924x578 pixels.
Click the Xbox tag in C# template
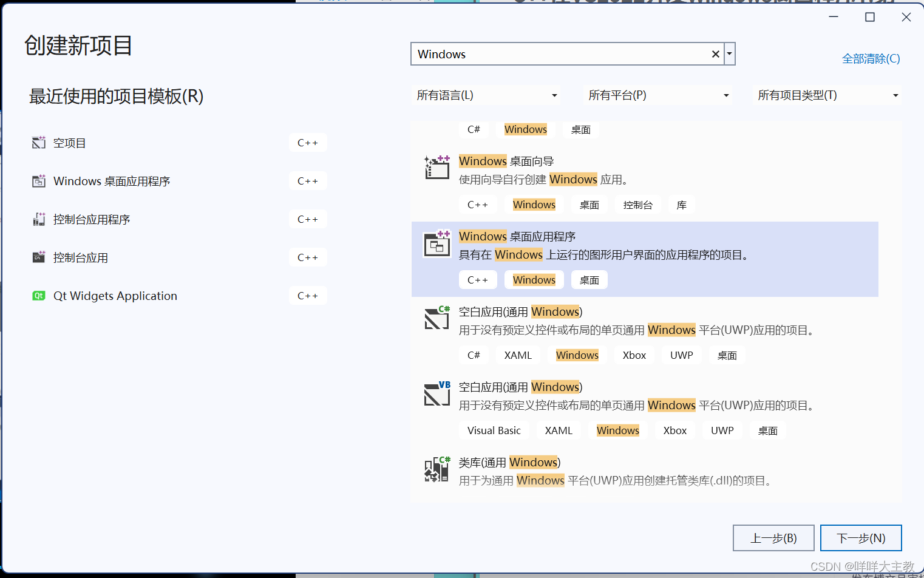pyautogui.click(x=634, y=355)
